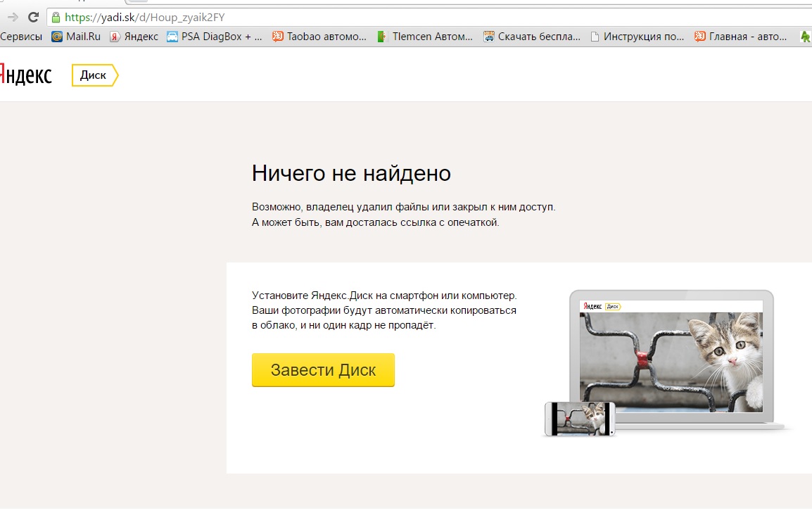Open the Главная - авто... bookmark

click(740, 37)
